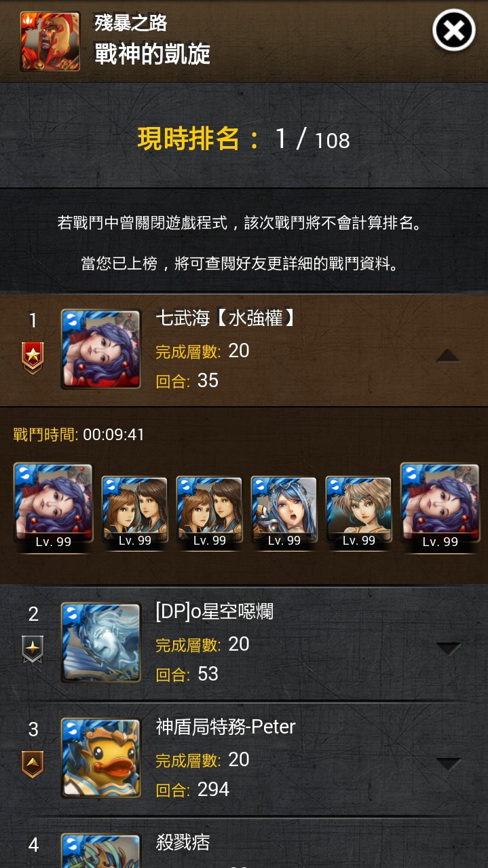Expand 神盾局特務-Peter team details arrow

448,764
